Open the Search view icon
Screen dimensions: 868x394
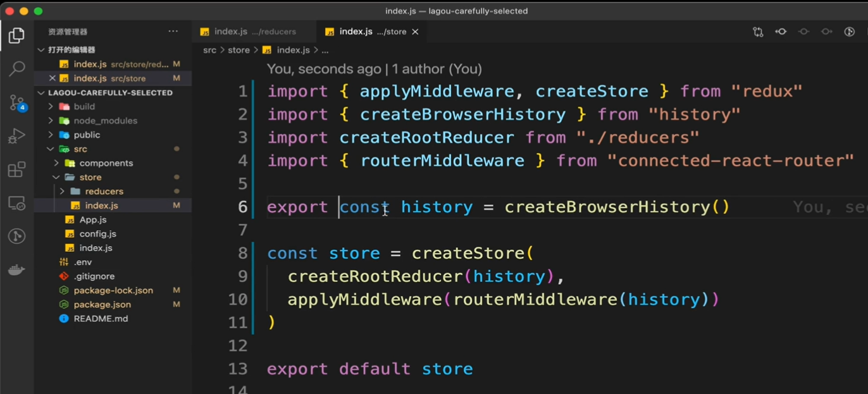click(x=16, y=68)
